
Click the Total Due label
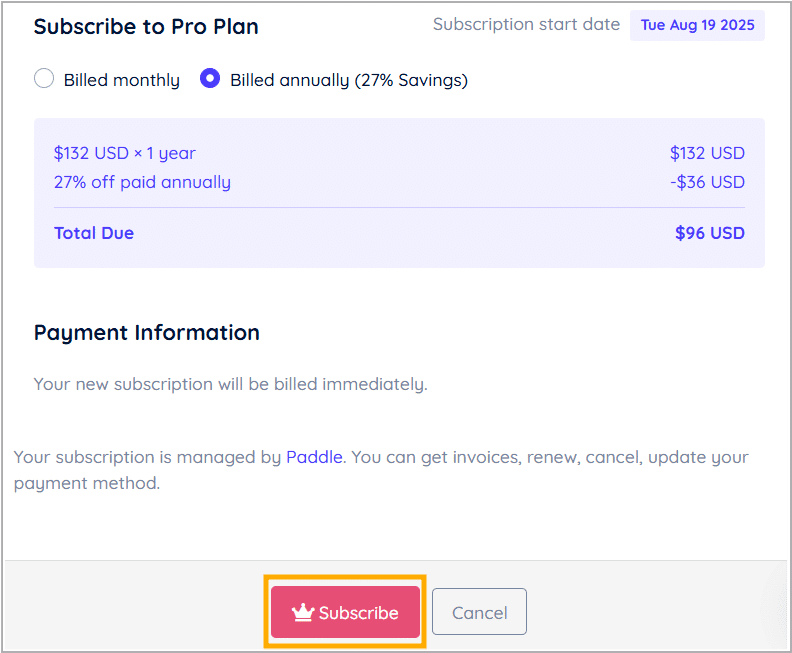click(94, 233)
